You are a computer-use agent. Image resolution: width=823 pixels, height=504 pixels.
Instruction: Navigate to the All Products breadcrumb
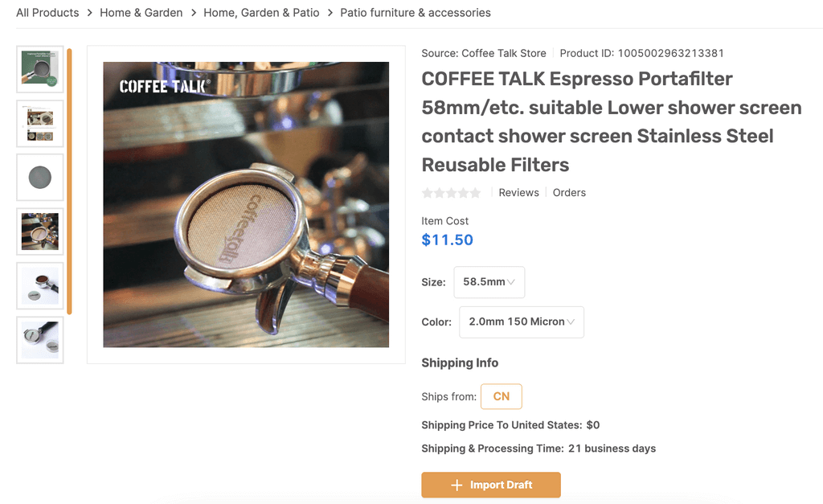(47, 12)
